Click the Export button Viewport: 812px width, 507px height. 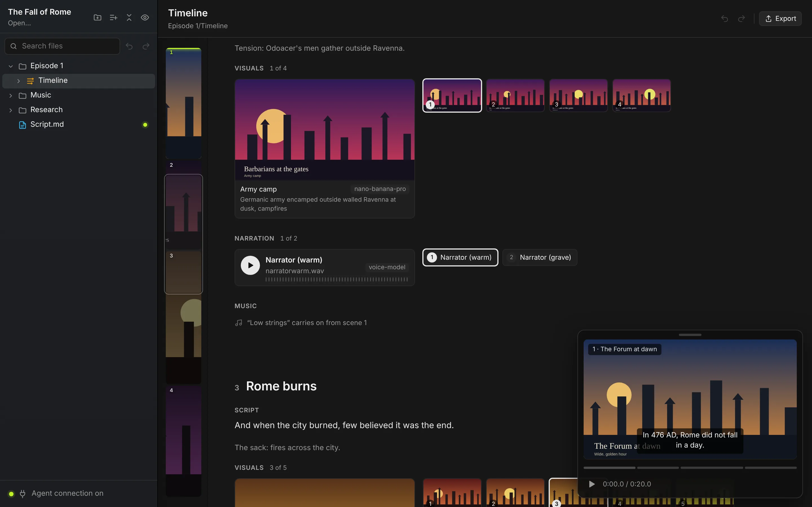pyautogui.click(x=780, y=18)
